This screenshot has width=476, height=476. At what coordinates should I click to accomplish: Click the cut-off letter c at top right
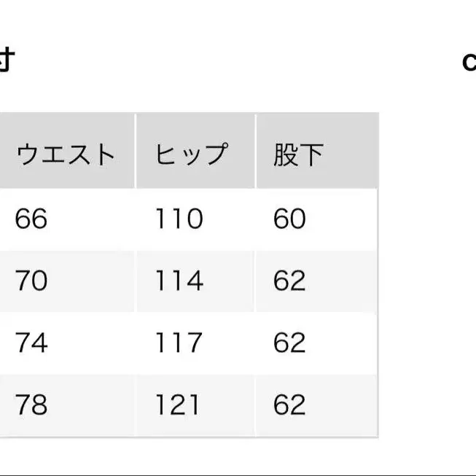[x=469, y=62]
